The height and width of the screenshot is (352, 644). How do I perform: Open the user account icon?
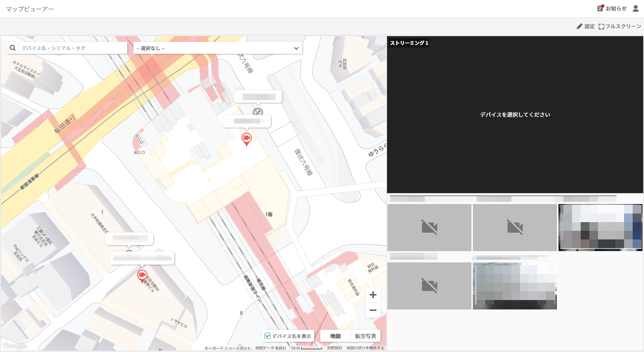[636, 8]
